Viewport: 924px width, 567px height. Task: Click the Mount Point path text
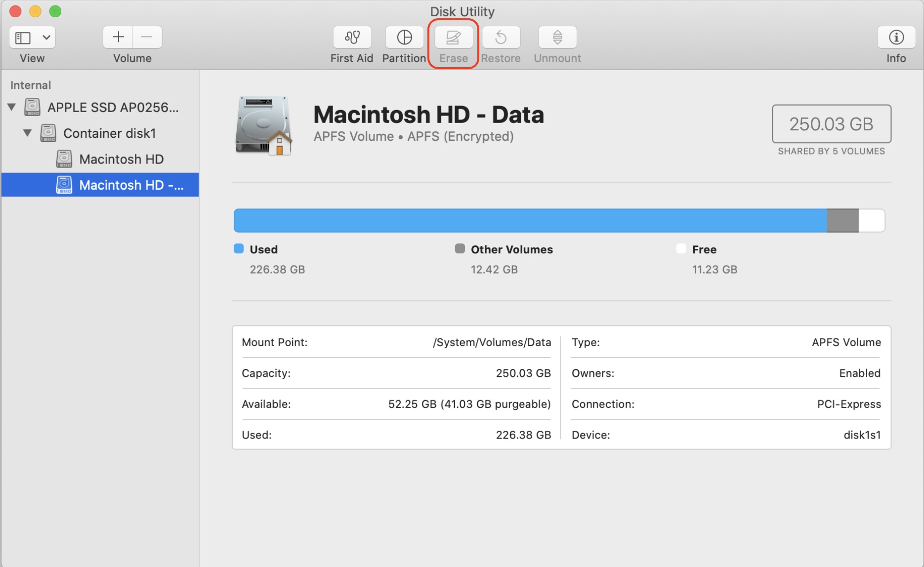point(491,342)
